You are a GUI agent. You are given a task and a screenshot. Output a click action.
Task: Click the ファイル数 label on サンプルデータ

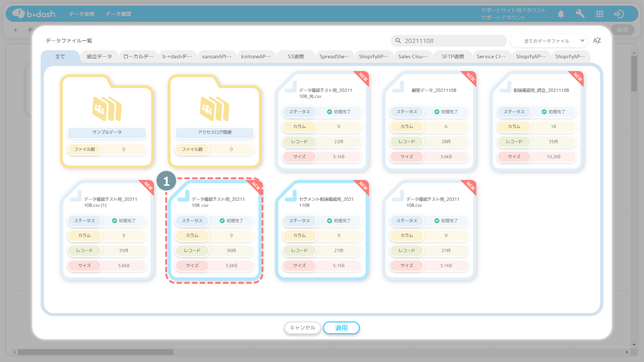click(x=85, y=149)
